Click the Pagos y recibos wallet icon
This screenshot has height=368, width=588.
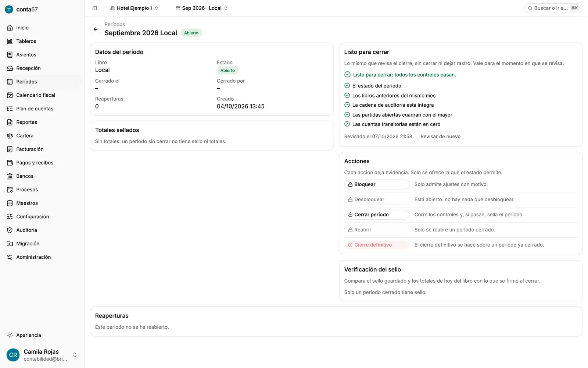click(x=10, y=163)
